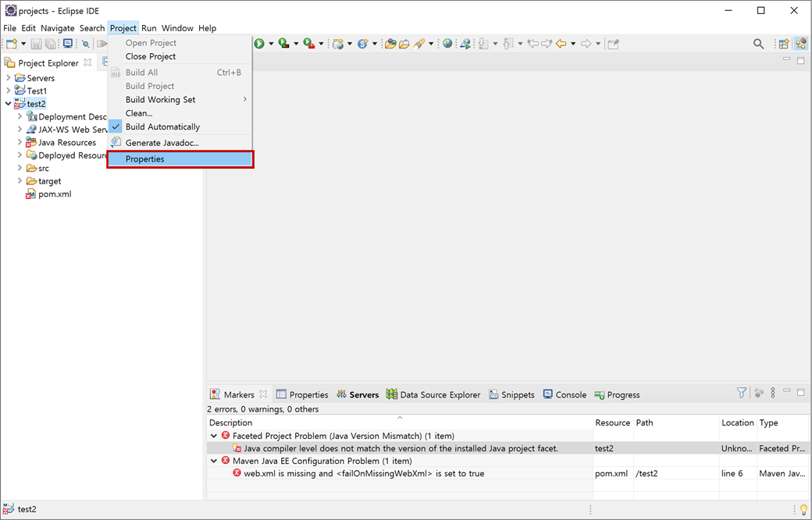Click the Last Edit Location icon
Screen dimensions: 812x520
[532, 44]
